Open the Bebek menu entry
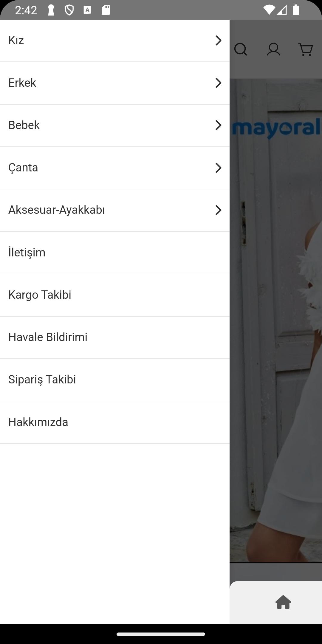322x644 pixels. click(x=115, y=125)
